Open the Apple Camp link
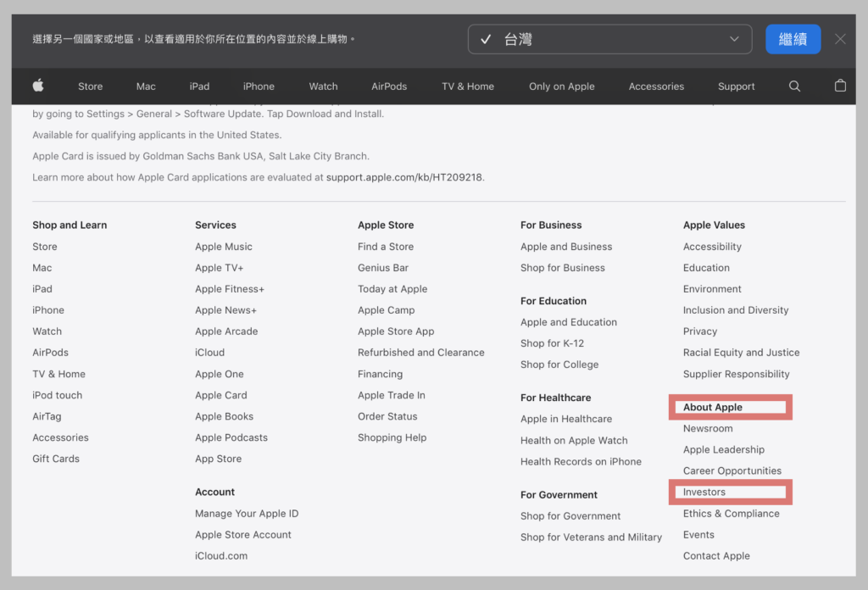 coord(387,310)
